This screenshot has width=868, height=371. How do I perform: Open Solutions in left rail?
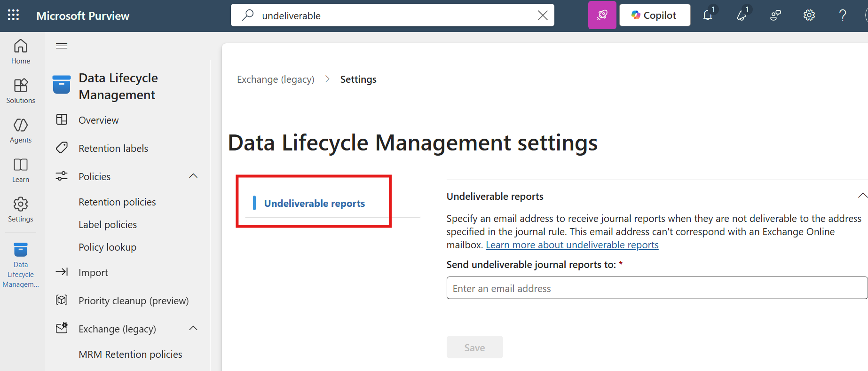[21, 91]
